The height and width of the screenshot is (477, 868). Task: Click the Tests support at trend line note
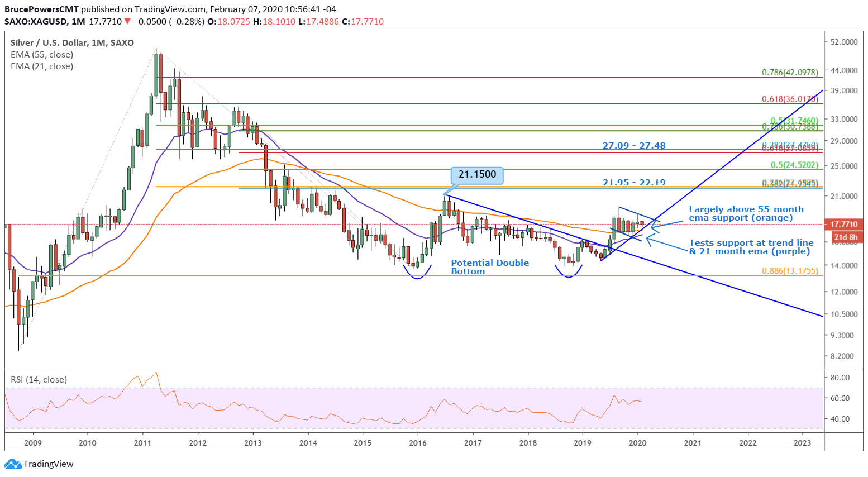tap(751, 247)
